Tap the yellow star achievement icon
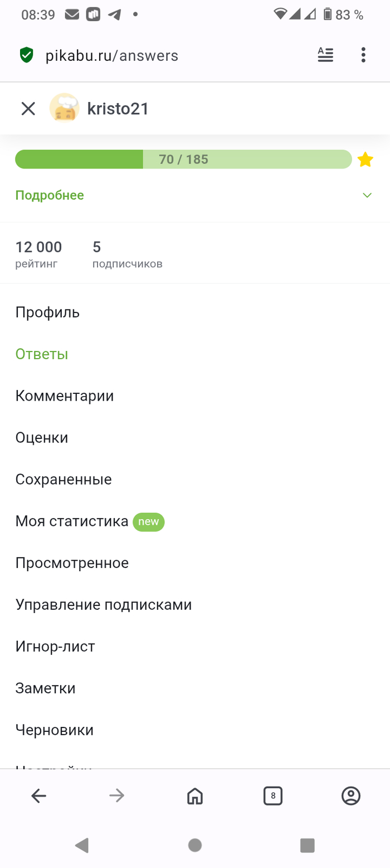This screenshot has width=390, height=868. [365, 160]
